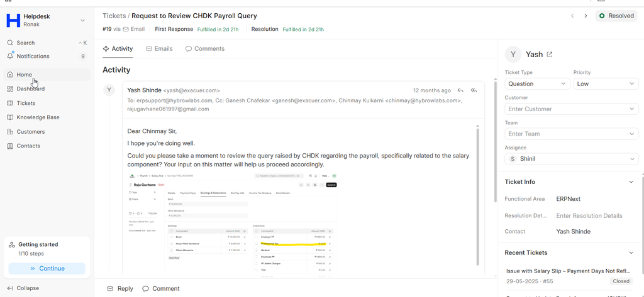Click the 12 months ago timestamp

click(x=431, y=90)
